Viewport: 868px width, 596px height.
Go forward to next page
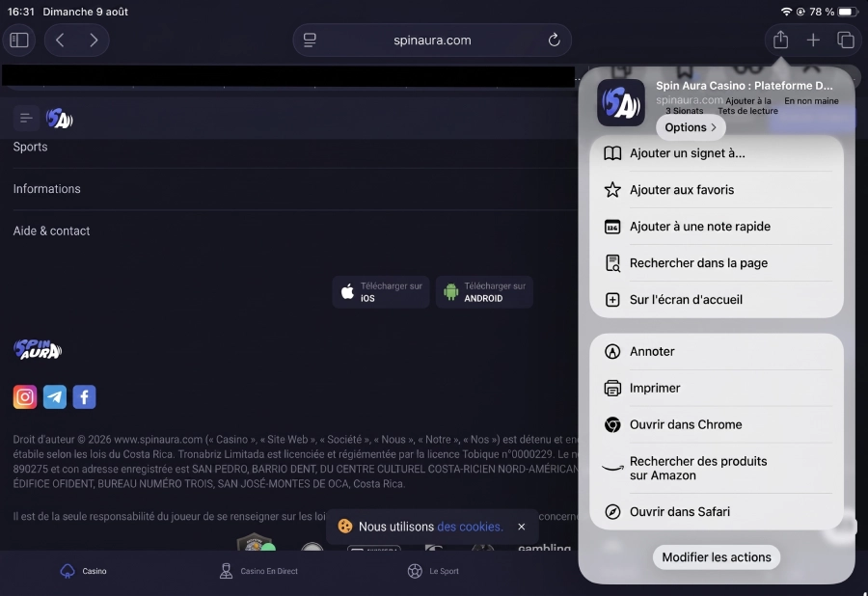coord(93,40)
